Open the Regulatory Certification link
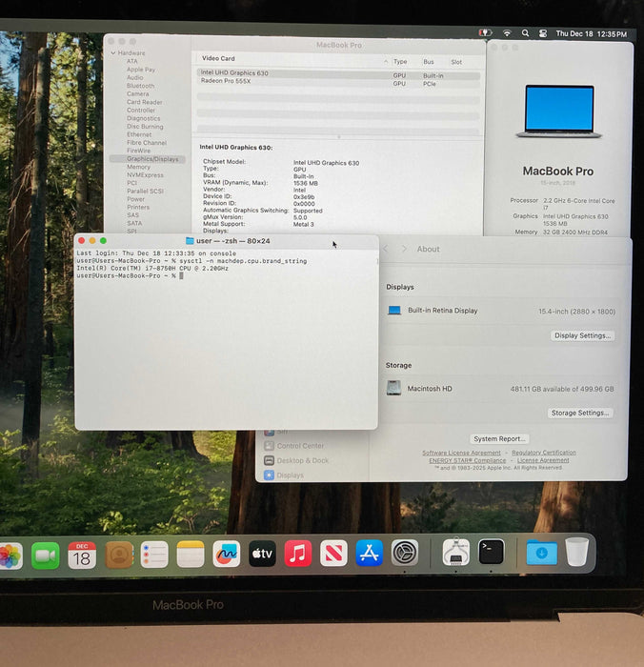This screenshot has width=644, height=667. (x=544, y=453)
